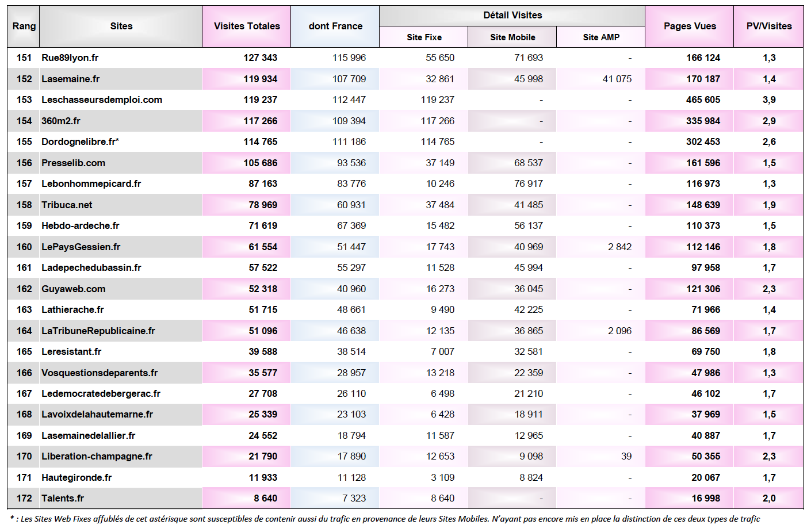
Task: Click the PV/Visites column header
Action: (768, 26)
